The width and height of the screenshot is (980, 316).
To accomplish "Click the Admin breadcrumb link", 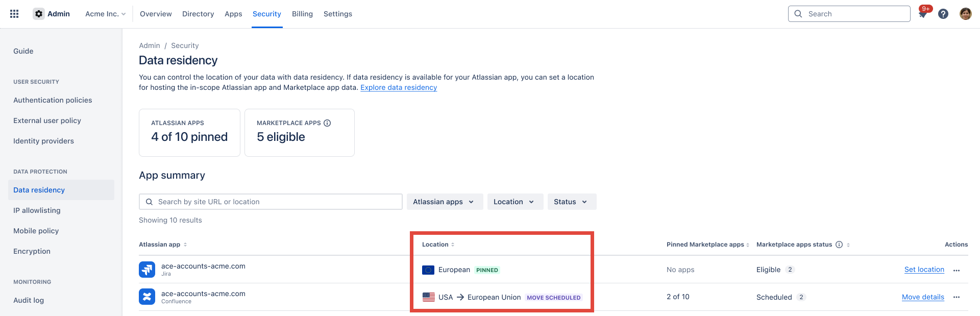I will pos(150,45).
